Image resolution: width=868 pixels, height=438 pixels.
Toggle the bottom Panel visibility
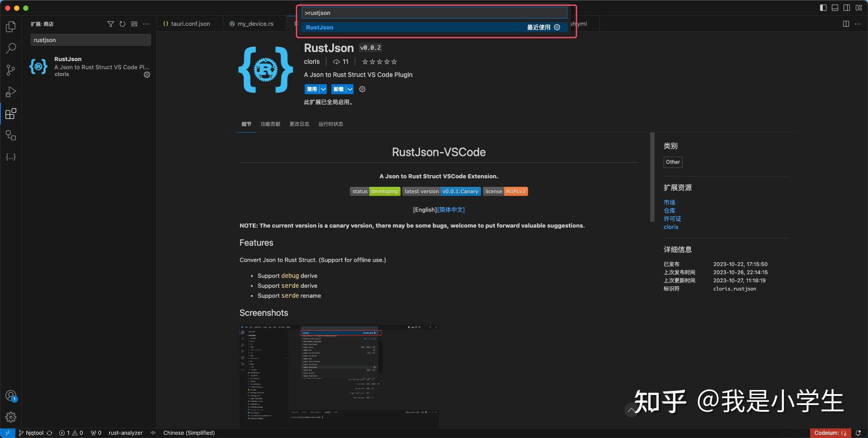click(834, 7)
